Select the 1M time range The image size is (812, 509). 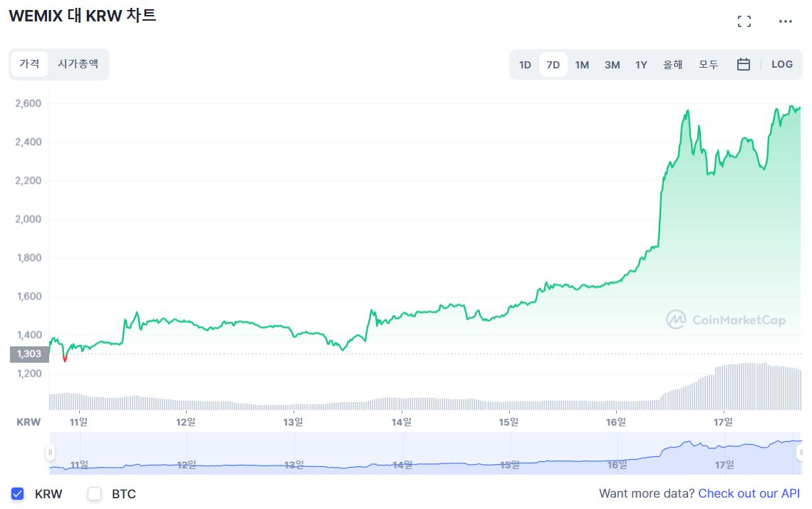(x=582, y=65)
